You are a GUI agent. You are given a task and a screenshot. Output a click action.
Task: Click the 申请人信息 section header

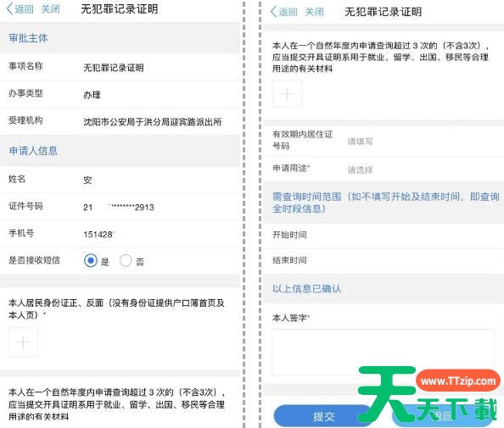click(x=33, y=151)
